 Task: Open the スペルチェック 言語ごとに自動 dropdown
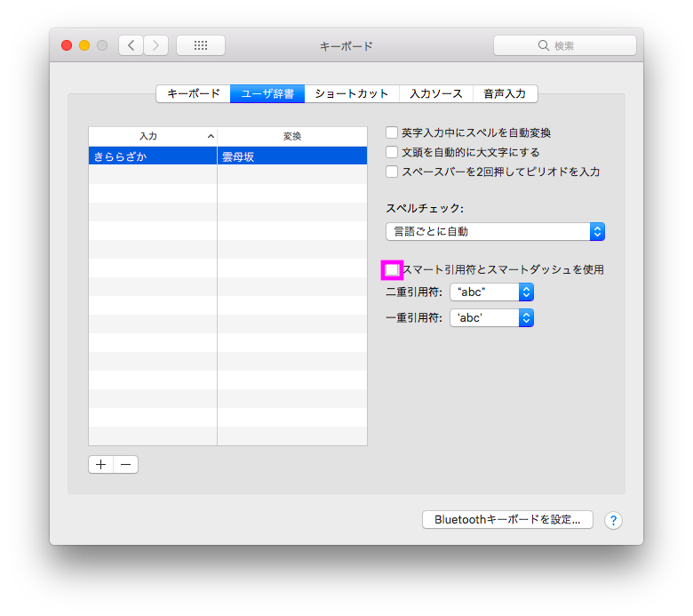(495, 231)
